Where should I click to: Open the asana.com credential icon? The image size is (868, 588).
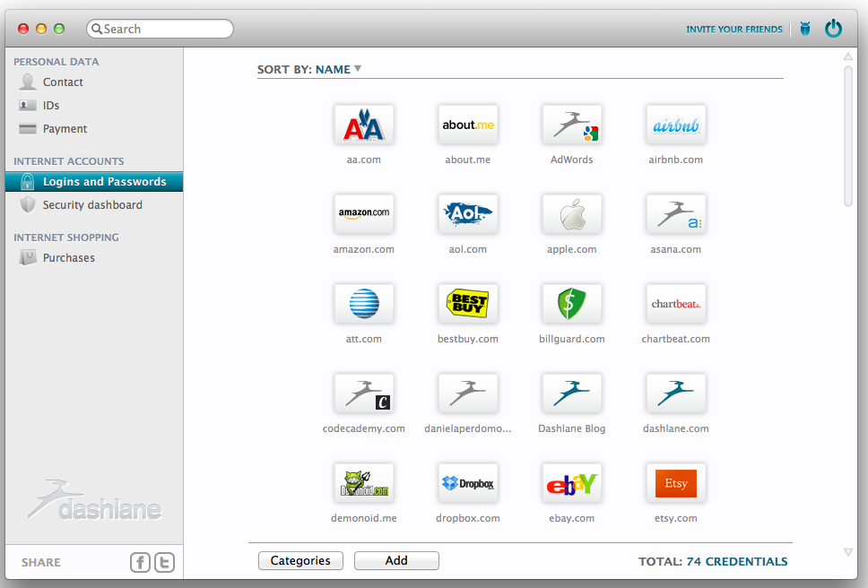tap(676, 214)
